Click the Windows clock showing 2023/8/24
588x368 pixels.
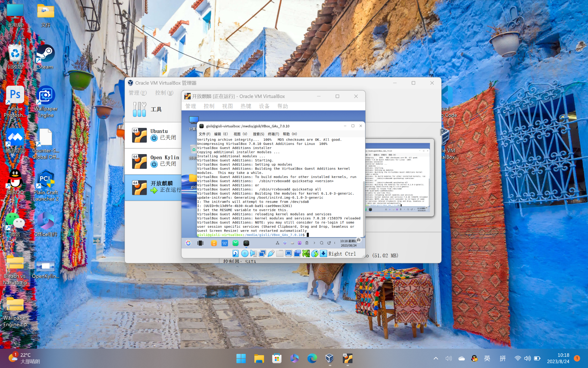point(558,358)
